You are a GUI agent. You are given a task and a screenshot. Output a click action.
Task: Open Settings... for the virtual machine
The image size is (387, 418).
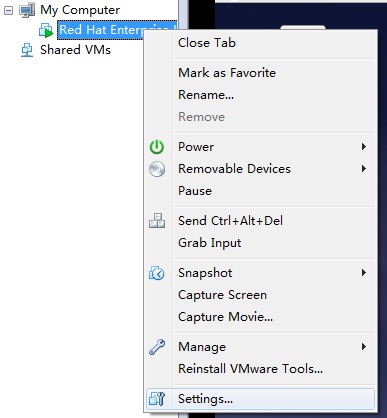click(260, 399)
